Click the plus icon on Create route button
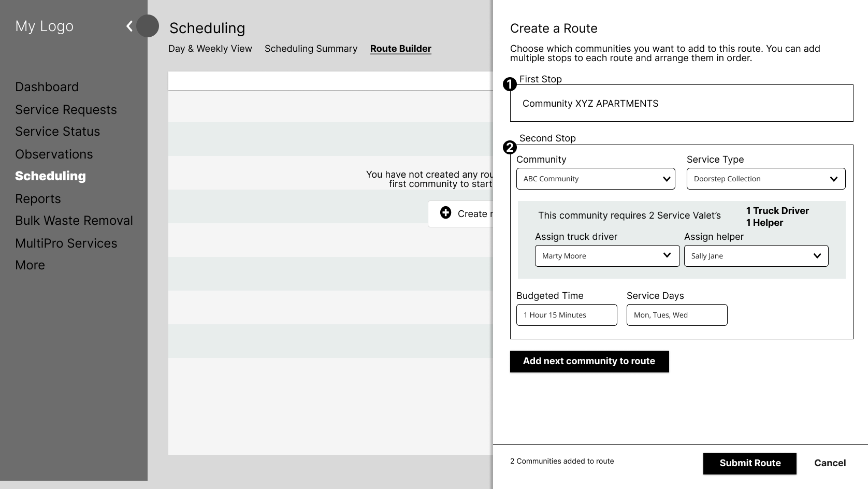 (445, 213)
